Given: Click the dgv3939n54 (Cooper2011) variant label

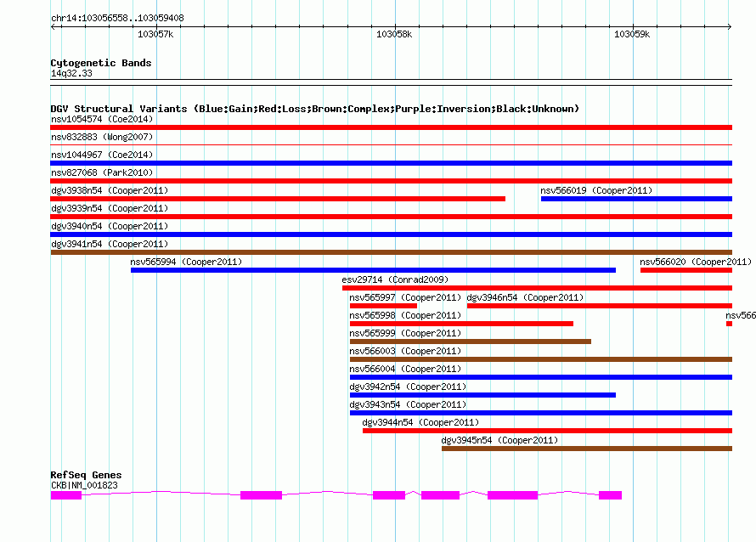Looking at the screenshot, I should coord(110,208).
